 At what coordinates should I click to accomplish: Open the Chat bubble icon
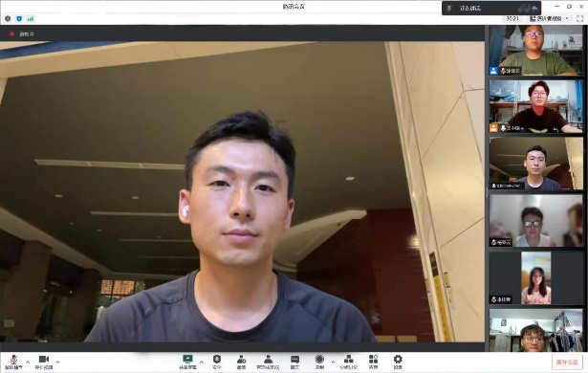(295, 362)
